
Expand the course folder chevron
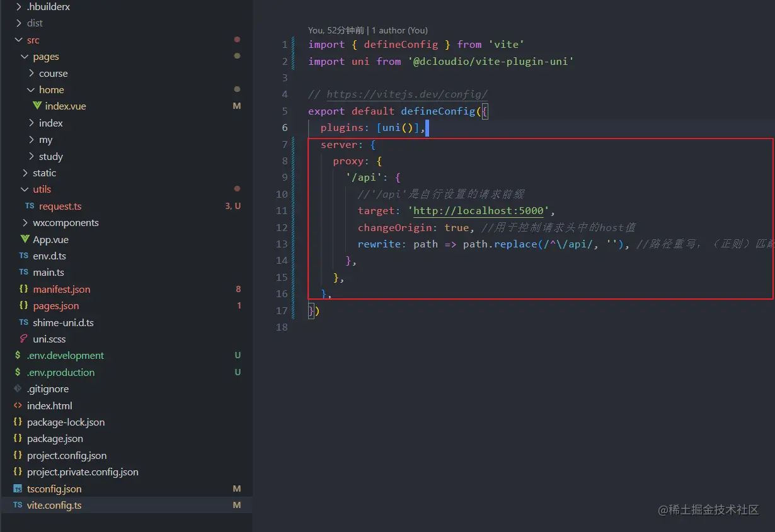click(x=32, y=73)
